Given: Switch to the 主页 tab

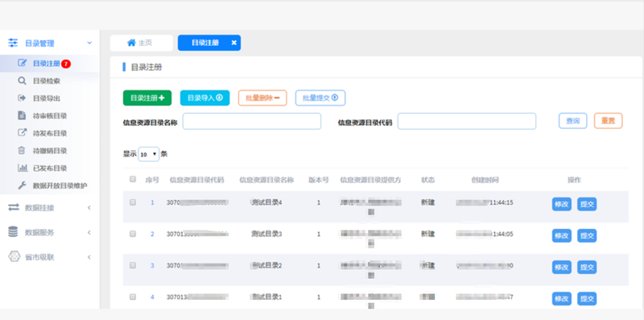Looking at the screenshot, I should (142, 43).
